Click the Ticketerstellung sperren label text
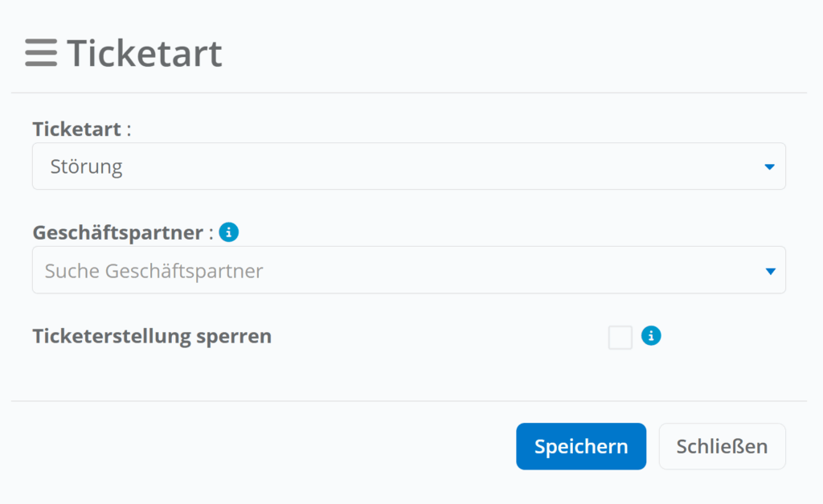823x504 pixels. tap(152, 336)
